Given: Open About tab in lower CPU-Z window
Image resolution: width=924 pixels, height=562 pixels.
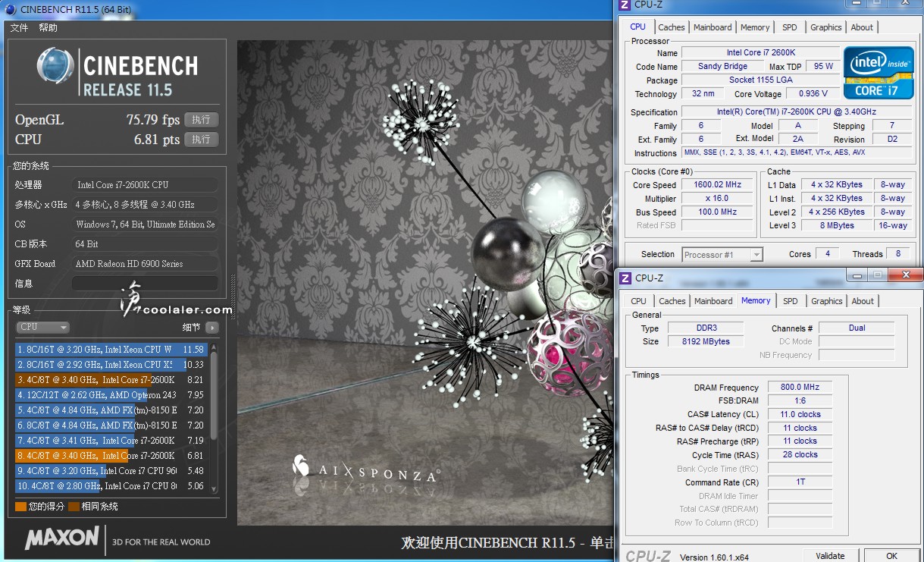Looking at the screenshot, I should click(863, 301).
